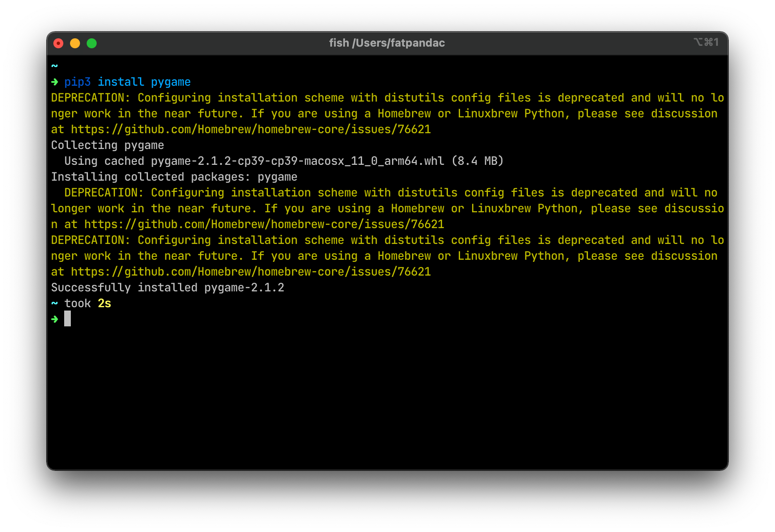Maximize the window with the green button

(92, 43)
